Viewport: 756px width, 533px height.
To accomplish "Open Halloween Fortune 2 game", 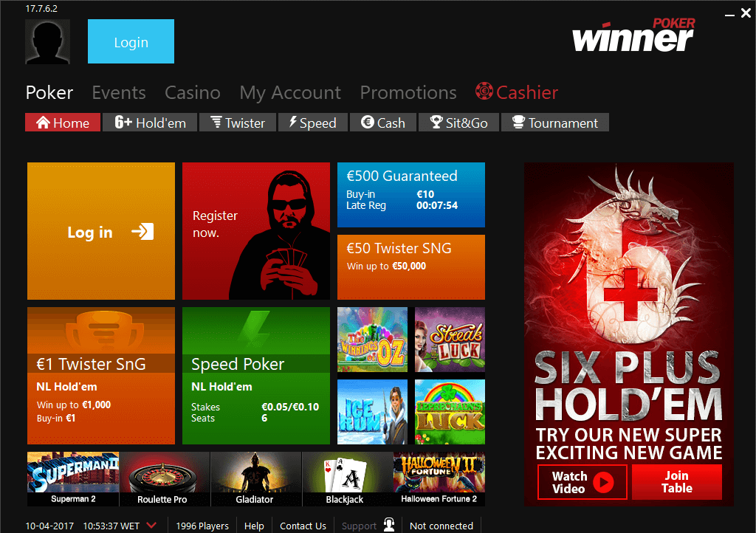I will click(439, 479).
